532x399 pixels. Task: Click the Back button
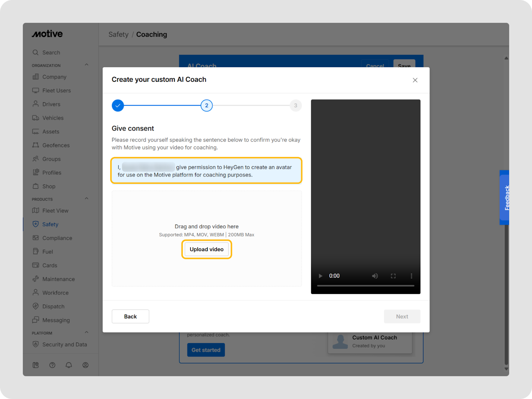[130, 317]
